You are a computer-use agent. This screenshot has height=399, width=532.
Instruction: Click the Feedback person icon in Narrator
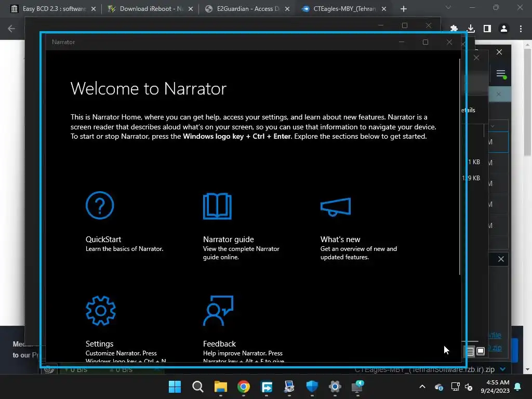(x=218, y=311)
